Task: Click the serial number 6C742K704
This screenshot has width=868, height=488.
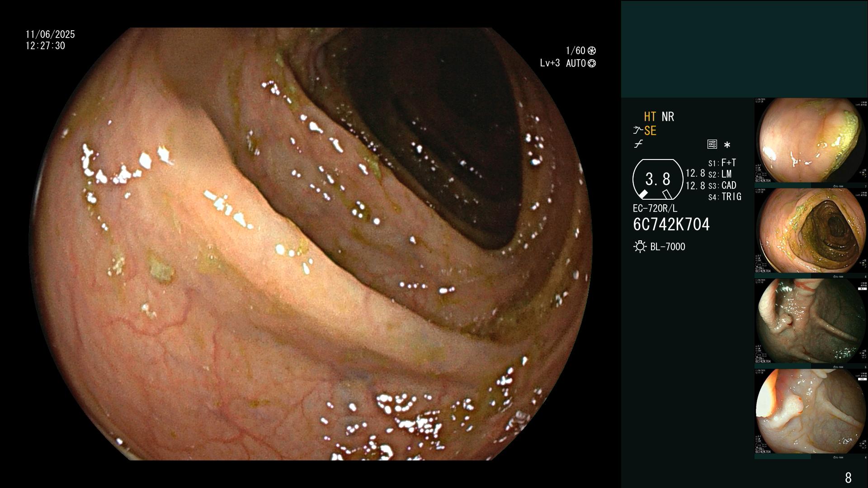Action: coord(671,225)
